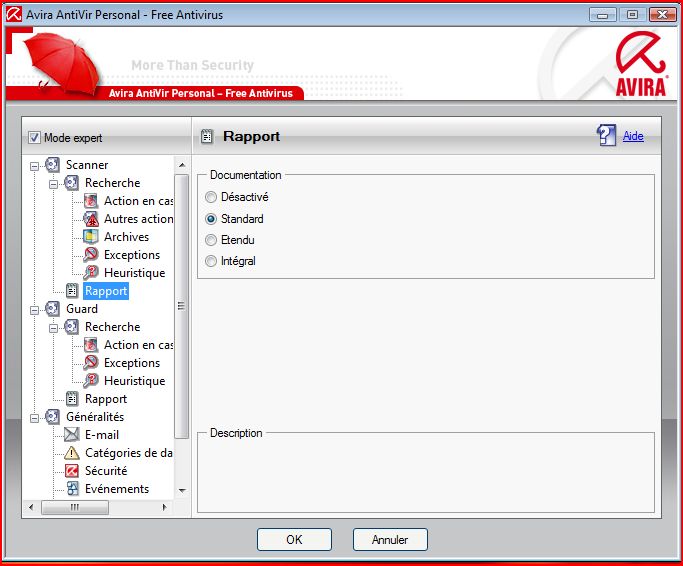This screenshot has width=683, height=566.
Task: Select the Intégral radio option
Action: coord(211,261)
